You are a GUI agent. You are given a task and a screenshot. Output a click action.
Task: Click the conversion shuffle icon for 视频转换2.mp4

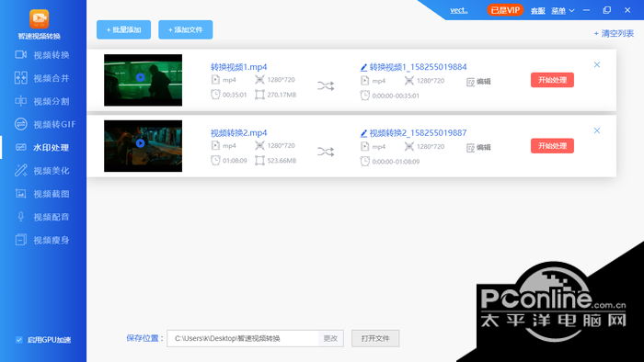tap(326, 152)
